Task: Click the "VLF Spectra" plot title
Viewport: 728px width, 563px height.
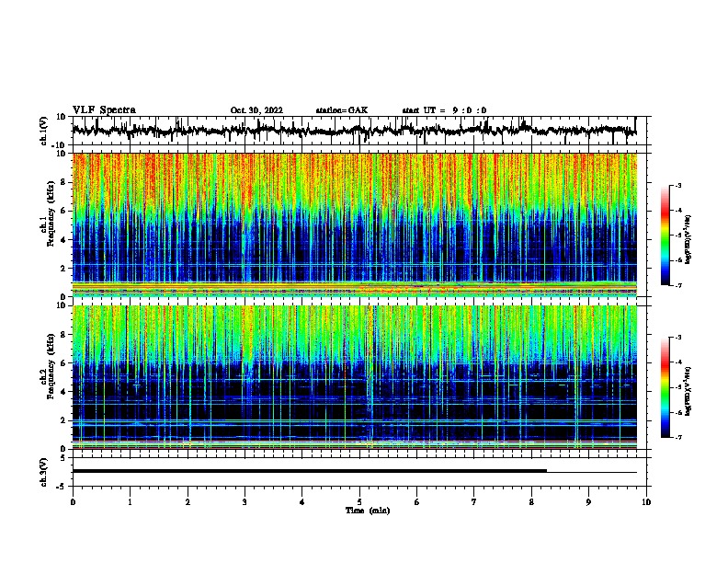Action: (104, 110)
